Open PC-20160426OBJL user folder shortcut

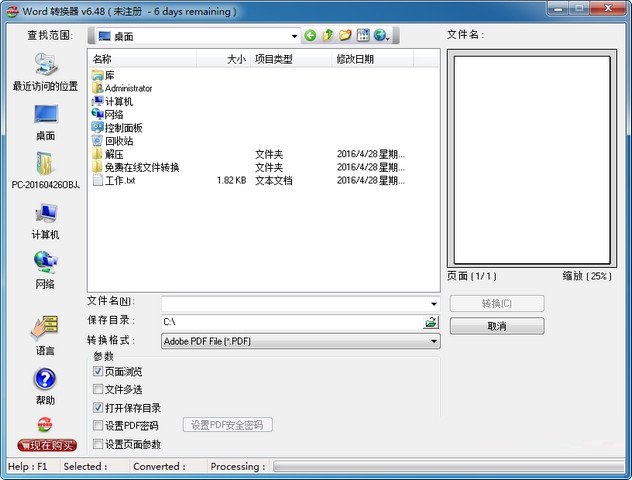point(45,170)
